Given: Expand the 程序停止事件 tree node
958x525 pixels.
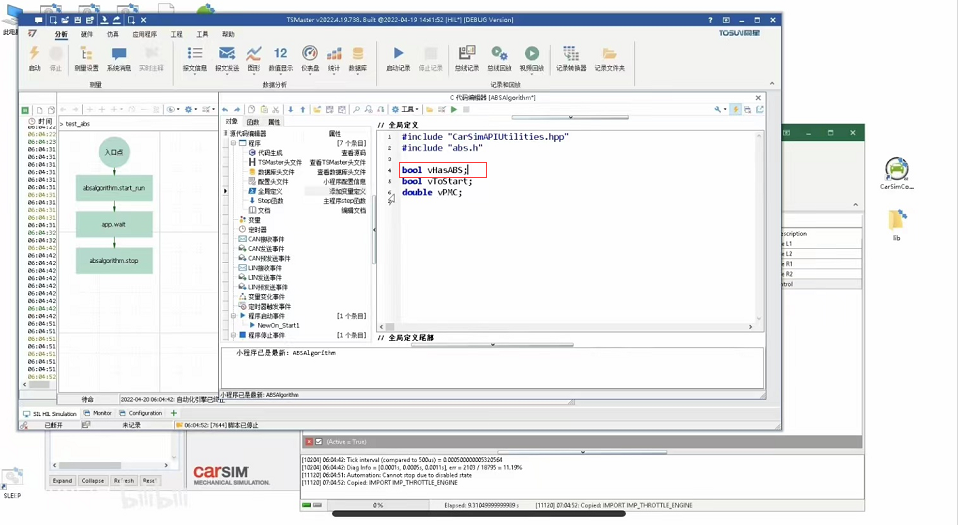Looking at the screenshot, I should pos(232,335).
